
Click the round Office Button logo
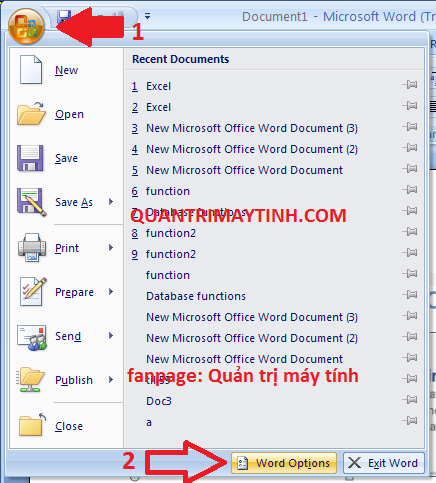coord(26,26)
